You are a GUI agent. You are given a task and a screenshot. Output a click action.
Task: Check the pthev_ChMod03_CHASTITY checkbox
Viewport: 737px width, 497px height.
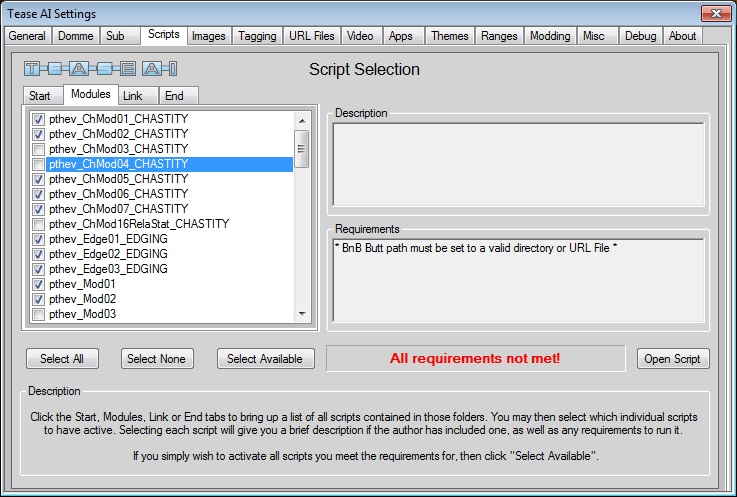point(39,149)
